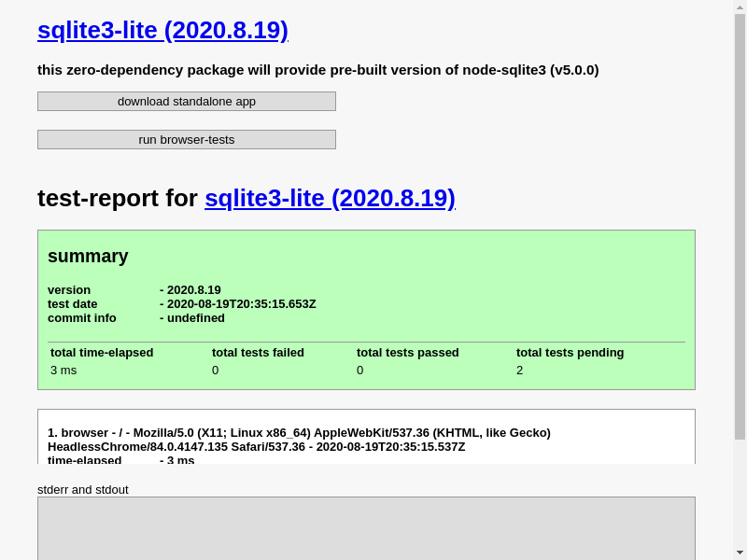Click the download standalone app button
The height and width of the screenshot is (560, 747).
click(x=187, y=102)
